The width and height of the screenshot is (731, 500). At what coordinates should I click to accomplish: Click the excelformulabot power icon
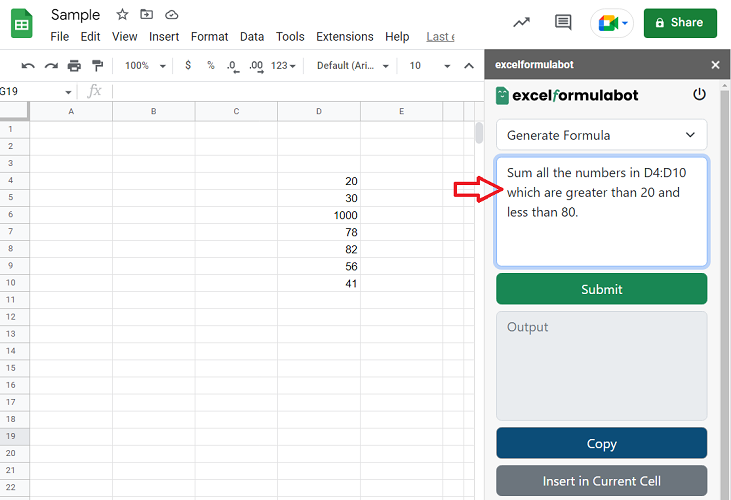point(699,95)
